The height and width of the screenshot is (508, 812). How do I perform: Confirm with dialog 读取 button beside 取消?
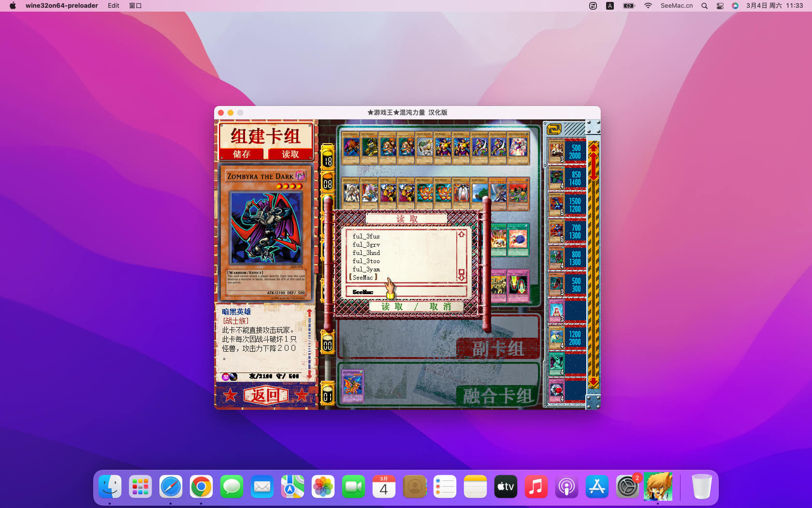[x=392, y=307]
